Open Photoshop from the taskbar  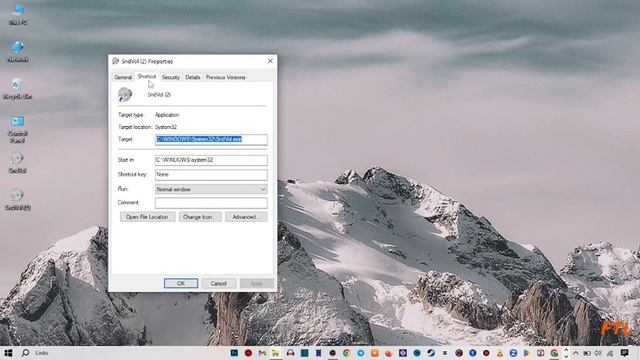coord(234,353)
